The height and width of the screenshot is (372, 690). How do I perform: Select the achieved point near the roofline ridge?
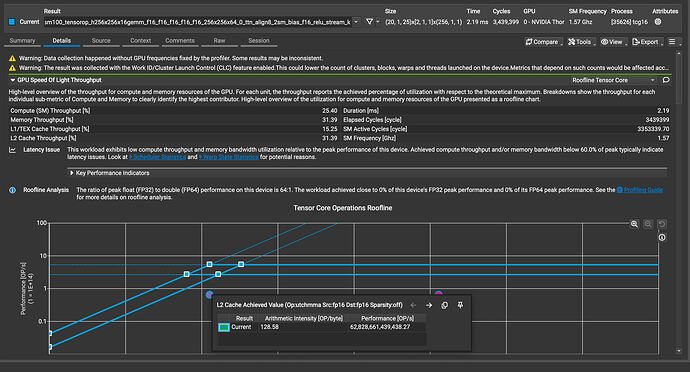pos(209,294)
